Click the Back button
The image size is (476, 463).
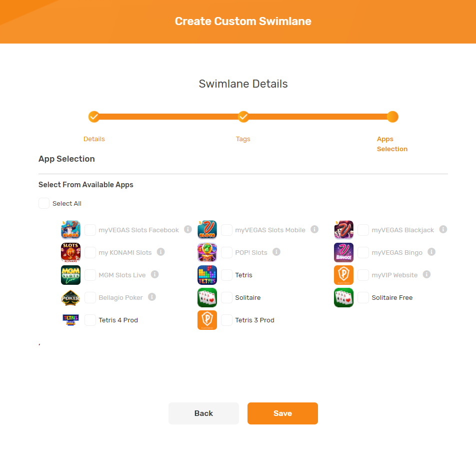[203, 413]
